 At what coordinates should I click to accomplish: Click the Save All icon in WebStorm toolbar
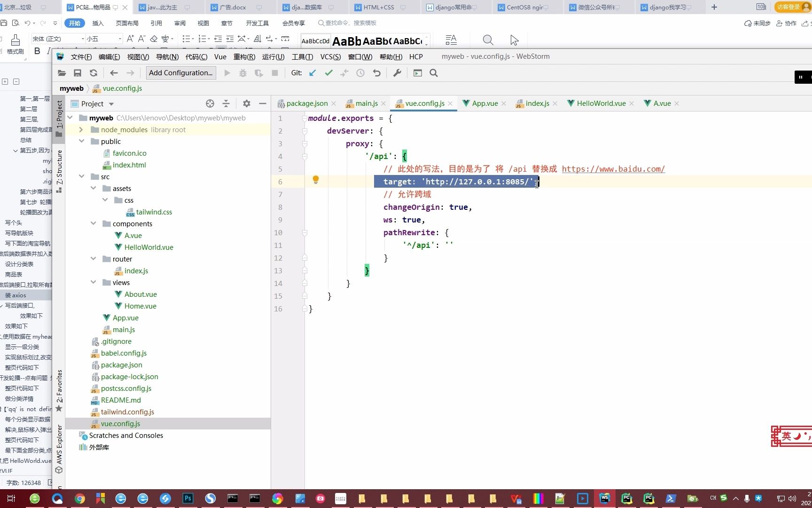[x=78, y=73]
